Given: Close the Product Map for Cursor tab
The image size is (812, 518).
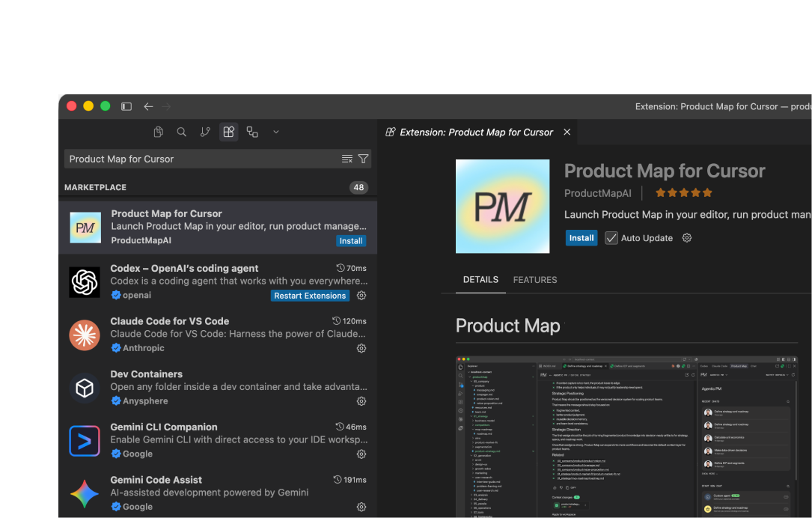Looking at the screenshot, I should 567,132.
